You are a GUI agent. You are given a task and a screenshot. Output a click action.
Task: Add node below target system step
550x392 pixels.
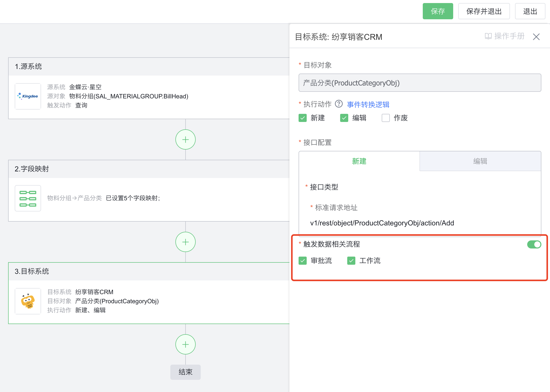point(185,344)
